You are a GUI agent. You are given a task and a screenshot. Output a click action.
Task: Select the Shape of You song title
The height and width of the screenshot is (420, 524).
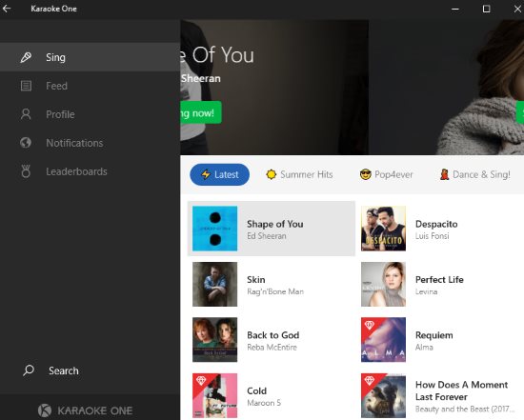click(x=275, y=224)
